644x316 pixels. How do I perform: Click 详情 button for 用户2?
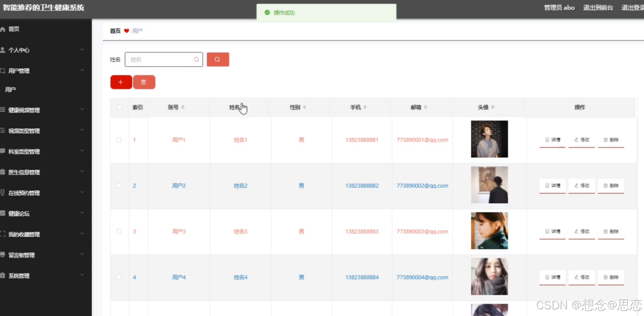pyautogui.click(x=552, y=186)
